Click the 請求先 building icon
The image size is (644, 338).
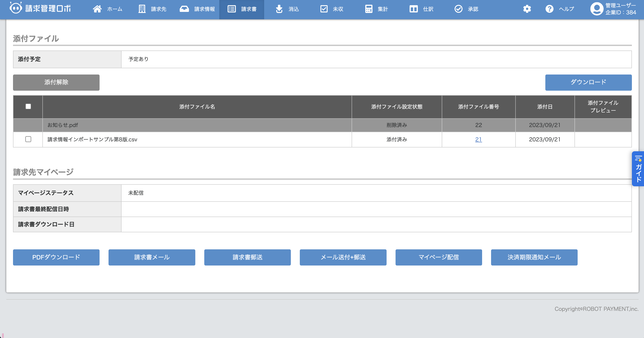point(142,9)
